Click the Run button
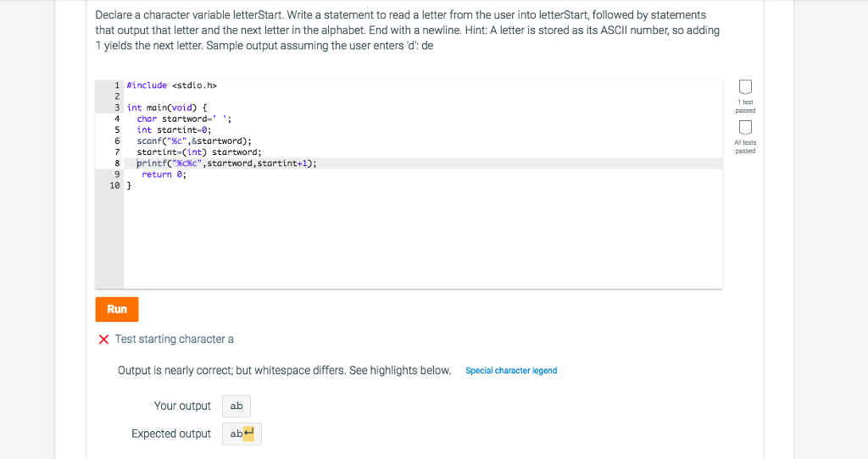868x459 pixels. pos(117,309)
